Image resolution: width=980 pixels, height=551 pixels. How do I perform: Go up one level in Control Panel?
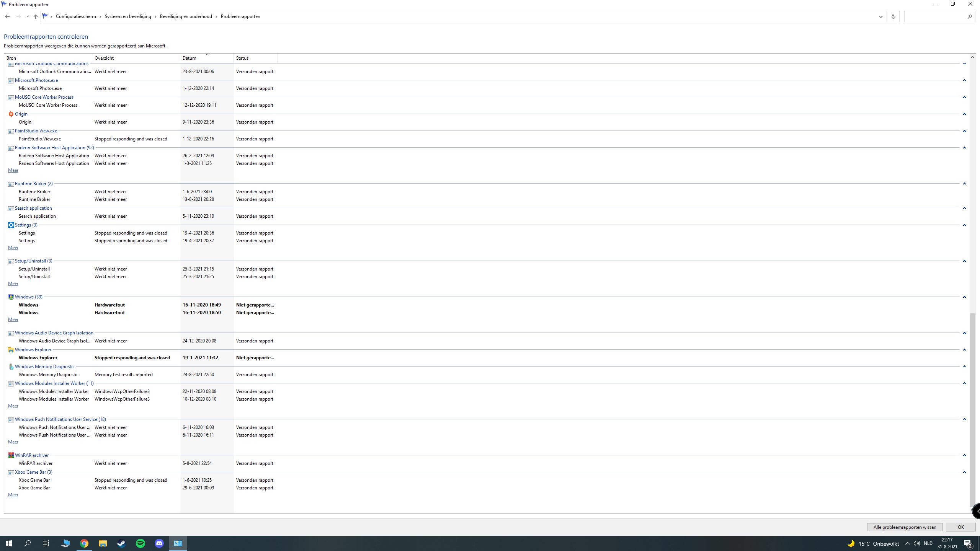coord(35,16)
